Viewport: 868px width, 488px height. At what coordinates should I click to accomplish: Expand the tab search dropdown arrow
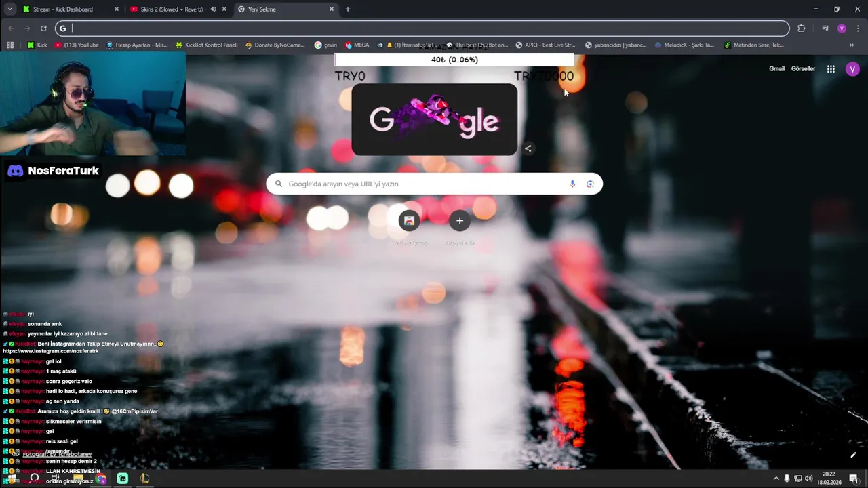coord(9,9)
